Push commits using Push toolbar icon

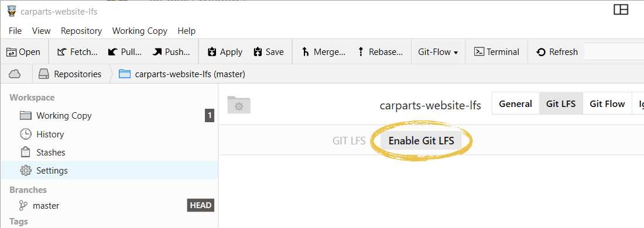pos(172,52)
